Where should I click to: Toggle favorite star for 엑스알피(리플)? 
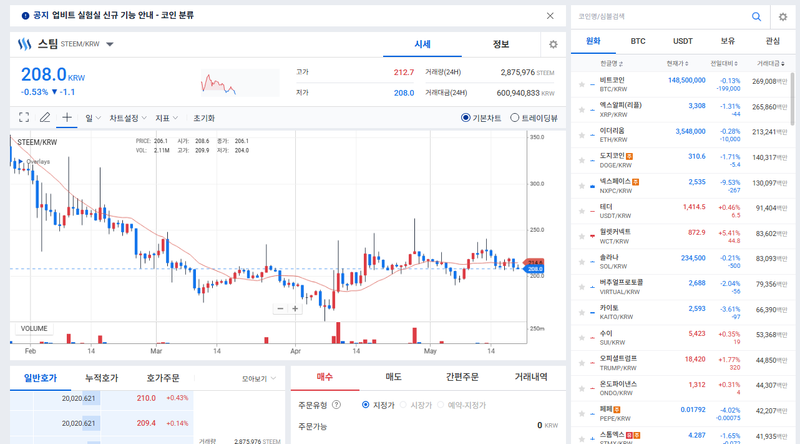click(x=582, y=110)
